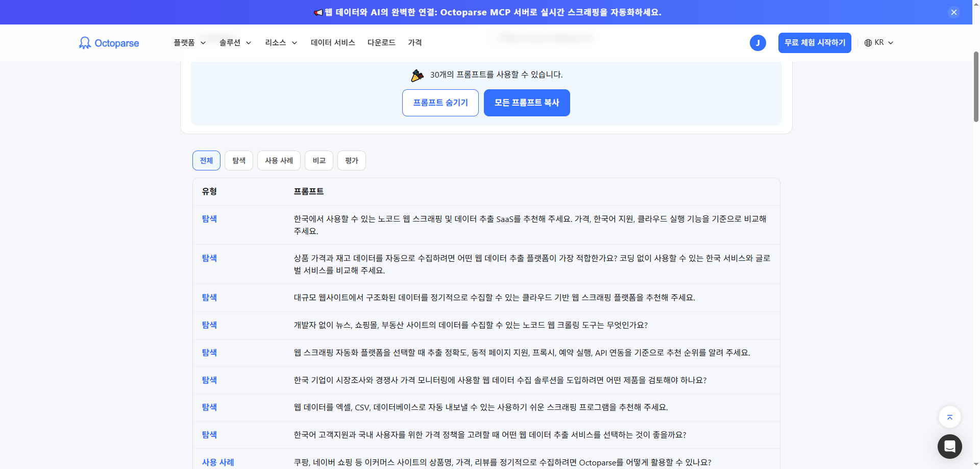980x469 pixels.
Task: Expand the 솔루션 dropdown menu
Action: pos(235,43)
